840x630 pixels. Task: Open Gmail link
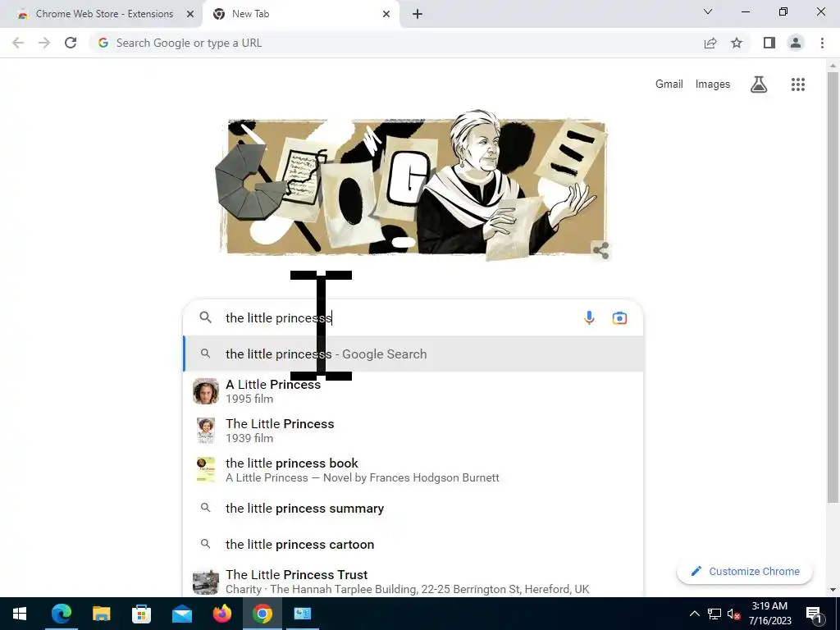point(669,84)
